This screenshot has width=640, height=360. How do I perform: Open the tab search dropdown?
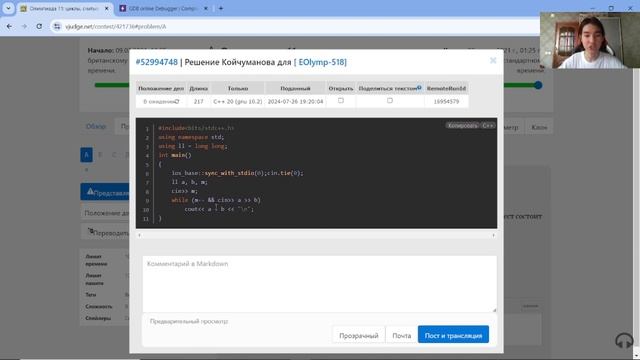click(x=8, y=8)
